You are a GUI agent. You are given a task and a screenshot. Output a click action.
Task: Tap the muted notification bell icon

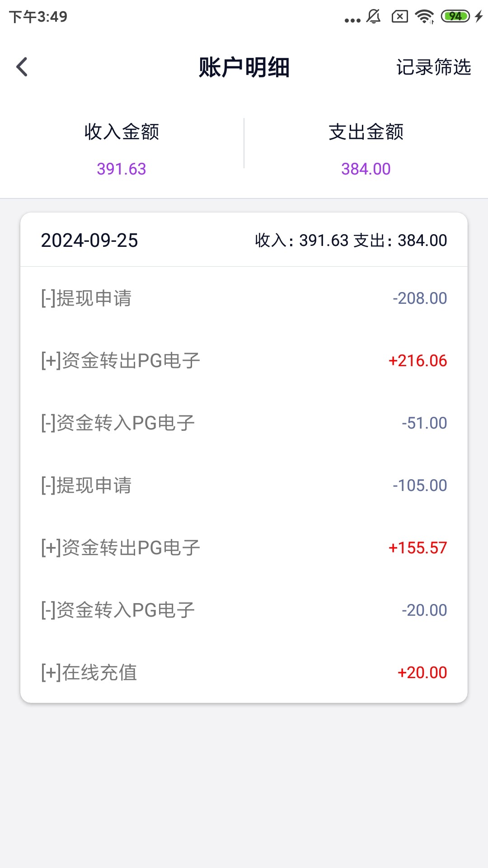[x=374, y=17]
